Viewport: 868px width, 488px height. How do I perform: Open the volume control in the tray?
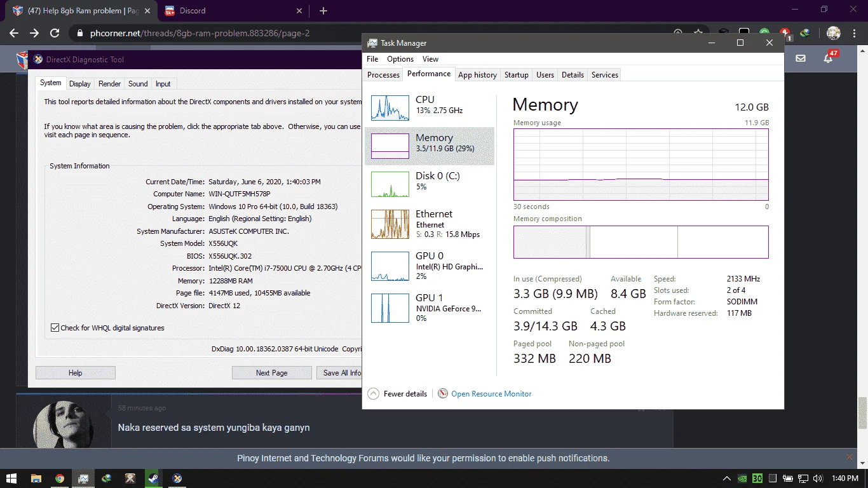click(x=818, y=478)
